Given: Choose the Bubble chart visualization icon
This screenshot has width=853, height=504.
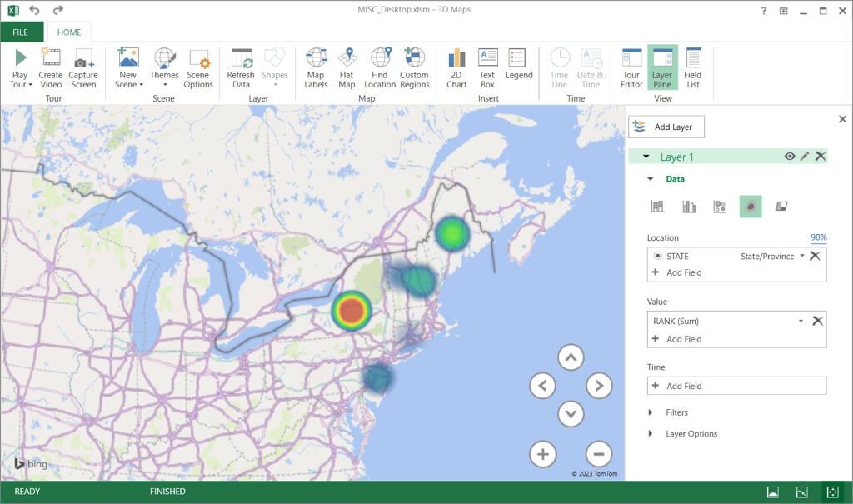Looking at the screenshot, I should (720, 207).
